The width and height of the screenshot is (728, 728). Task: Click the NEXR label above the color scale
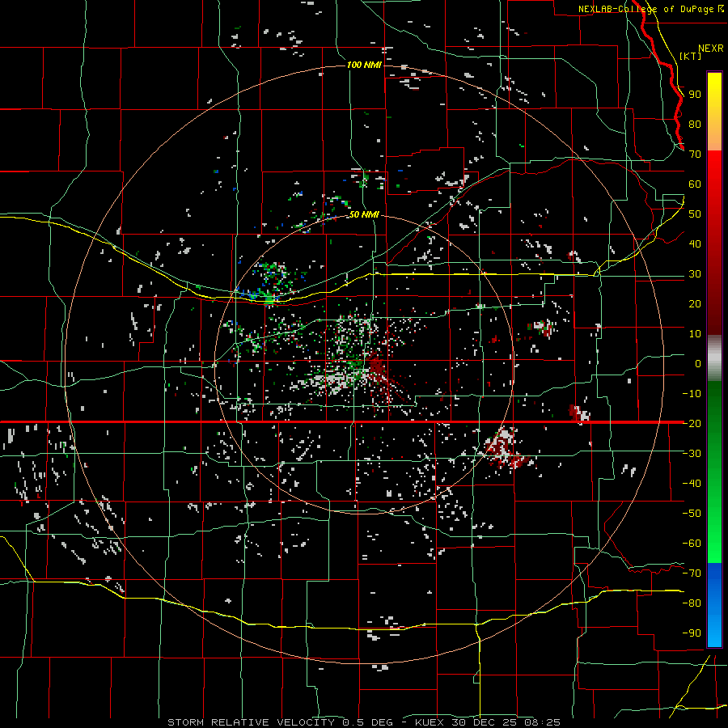click(711, 49)
